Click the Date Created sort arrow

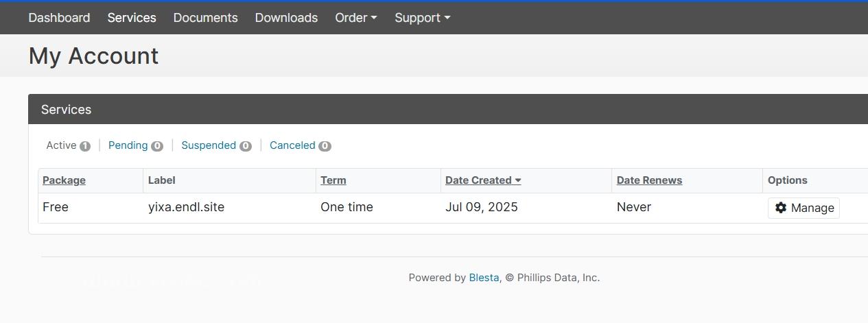click(x=518, y=180)
